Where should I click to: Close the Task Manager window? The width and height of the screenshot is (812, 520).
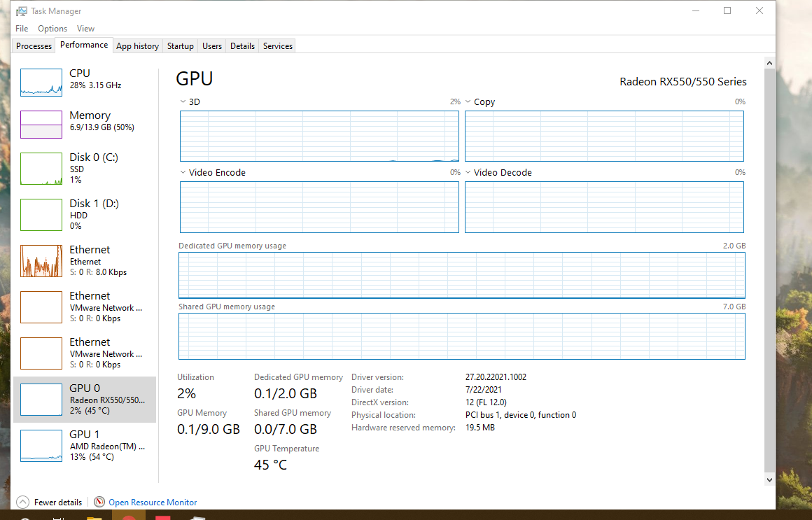click(759, 11)
